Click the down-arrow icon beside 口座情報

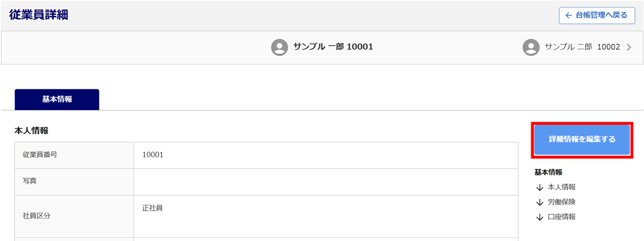click(x=540, y=217)
